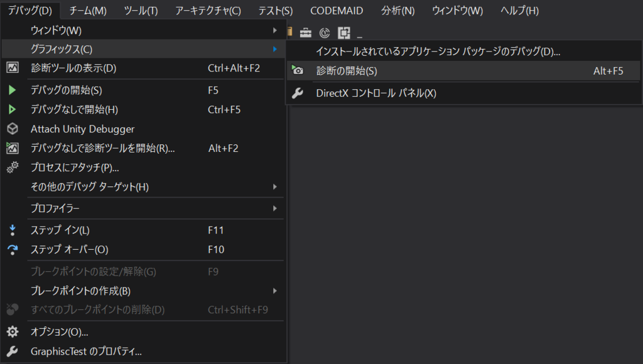Viewport: 643px width, 364px height.
Task: Click the Step Over arrow icon
Action: pyautogui.click(x=13, y=249)
